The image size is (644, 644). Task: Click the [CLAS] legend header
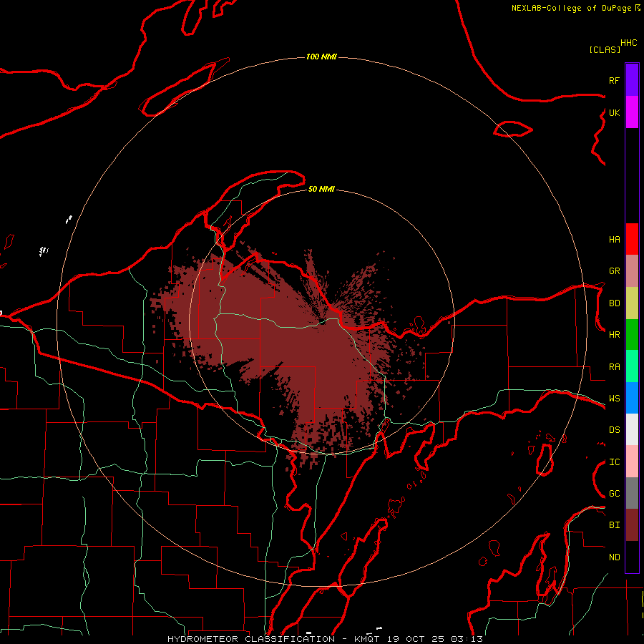(605, 49)
